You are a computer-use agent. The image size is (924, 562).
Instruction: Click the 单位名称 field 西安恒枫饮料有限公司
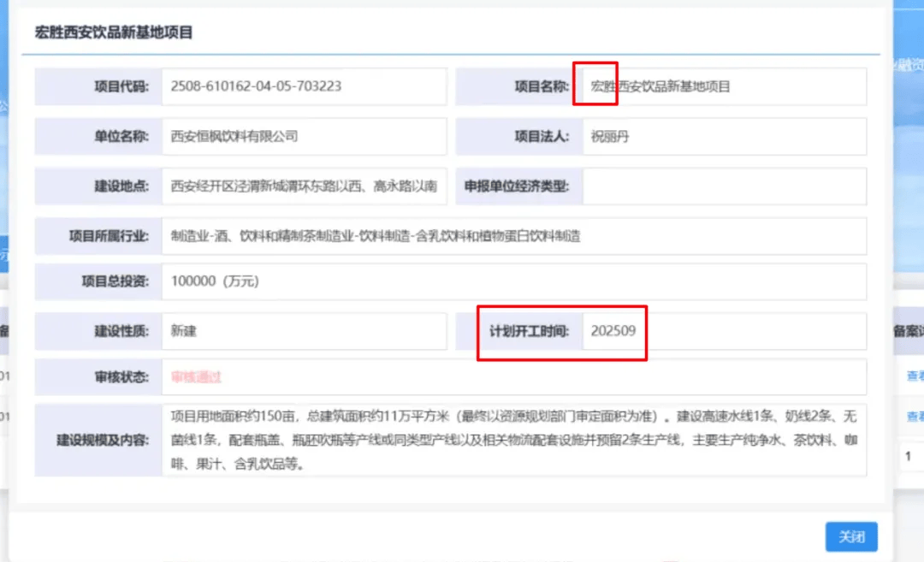pyautogui.click(x=304, y=137)
